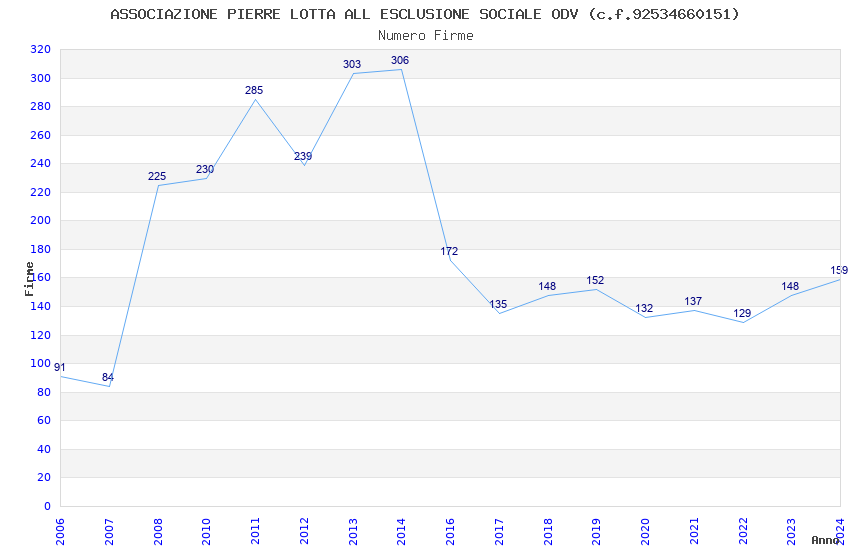Screen dimensions: 850x550
Task: Click the y-axis value 60
Action: pyautogui.click(x=44, y=420)
